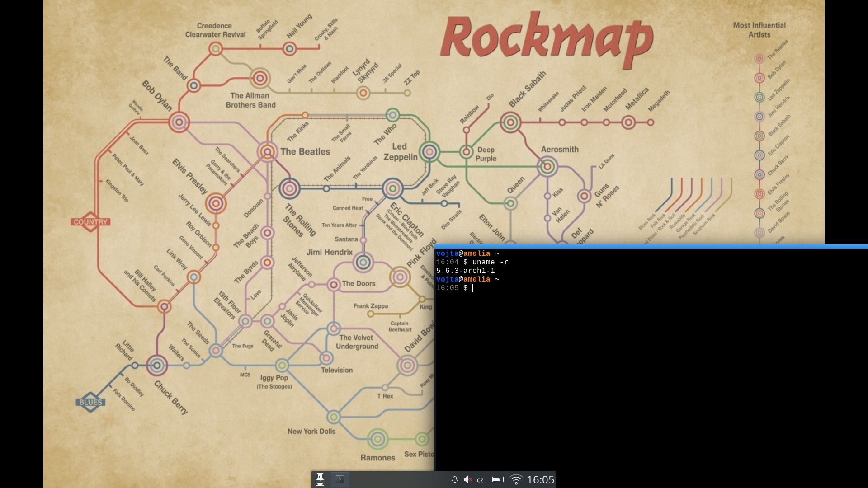The image size is (868, 488).
Task: Switch the cz keyboard layout indicator
Action: coord(480,480)
